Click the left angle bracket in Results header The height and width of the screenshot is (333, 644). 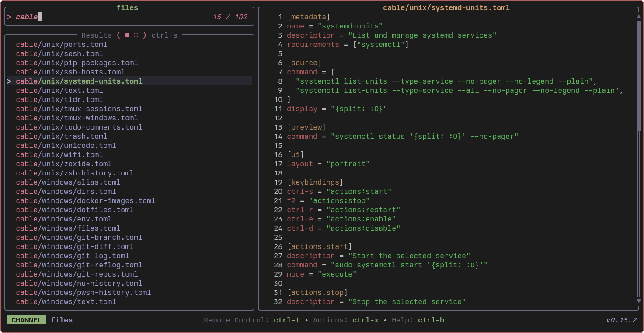(x=118, y=35)
